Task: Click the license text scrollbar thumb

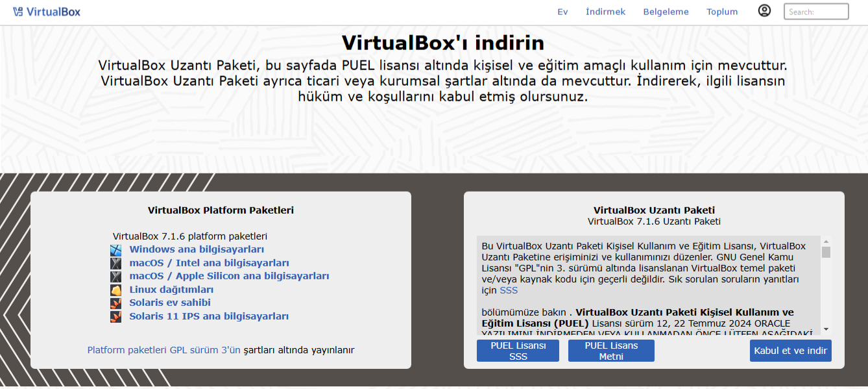Action: coord(826,252)
